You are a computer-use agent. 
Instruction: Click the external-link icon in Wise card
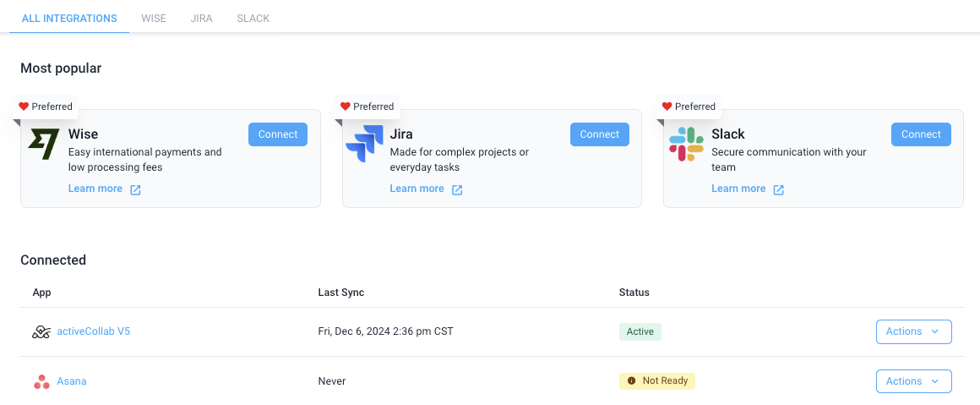[x=136, y=189]
